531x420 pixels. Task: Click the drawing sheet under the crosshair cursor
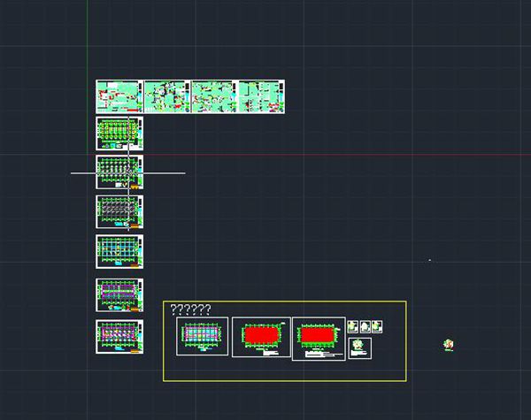119,172
